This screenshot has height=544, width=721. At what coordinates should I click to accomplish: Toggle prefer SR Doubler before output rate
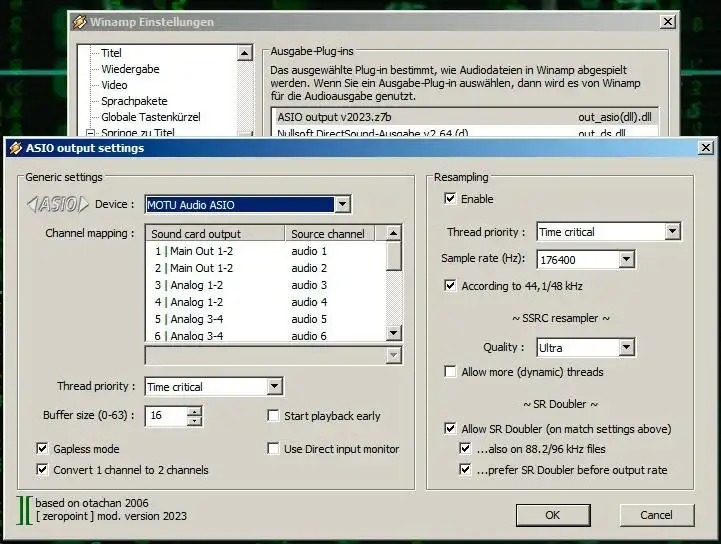click(x=465, y=470)
